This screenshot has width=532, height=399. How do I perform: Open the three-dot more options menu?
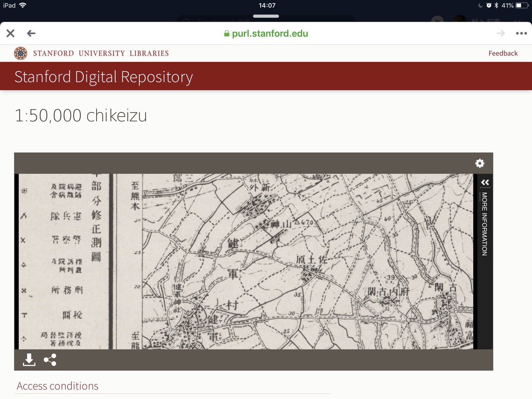click(521, 33)
